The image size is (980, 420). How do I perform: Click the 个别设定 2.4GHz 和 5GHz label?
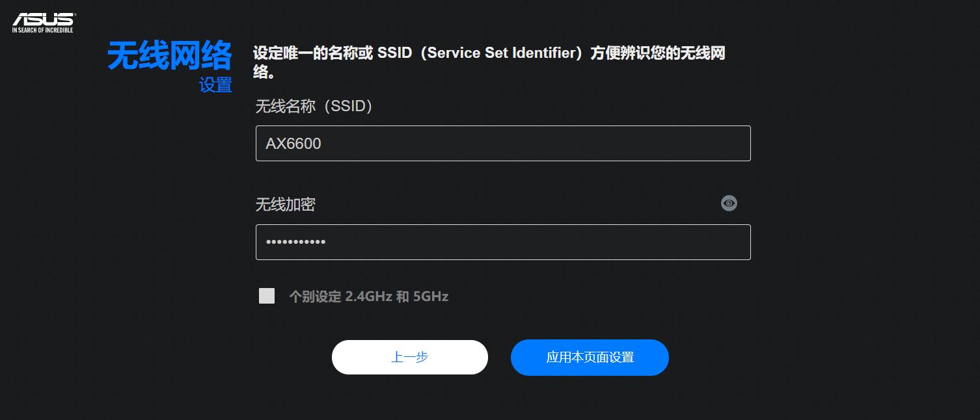(x=368, y=296)
